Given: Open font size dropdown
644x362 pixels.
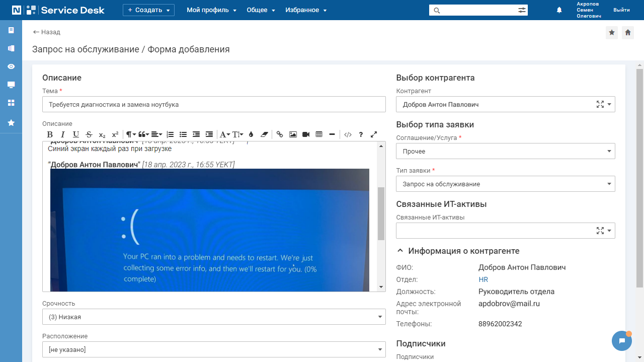Looking at the screenshot, I should pyautogui.click(x=238, y=134).
